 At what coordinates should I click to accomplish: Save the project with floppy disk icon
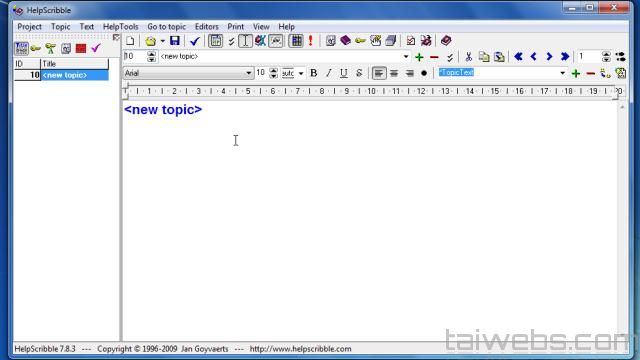pos(175,40)
